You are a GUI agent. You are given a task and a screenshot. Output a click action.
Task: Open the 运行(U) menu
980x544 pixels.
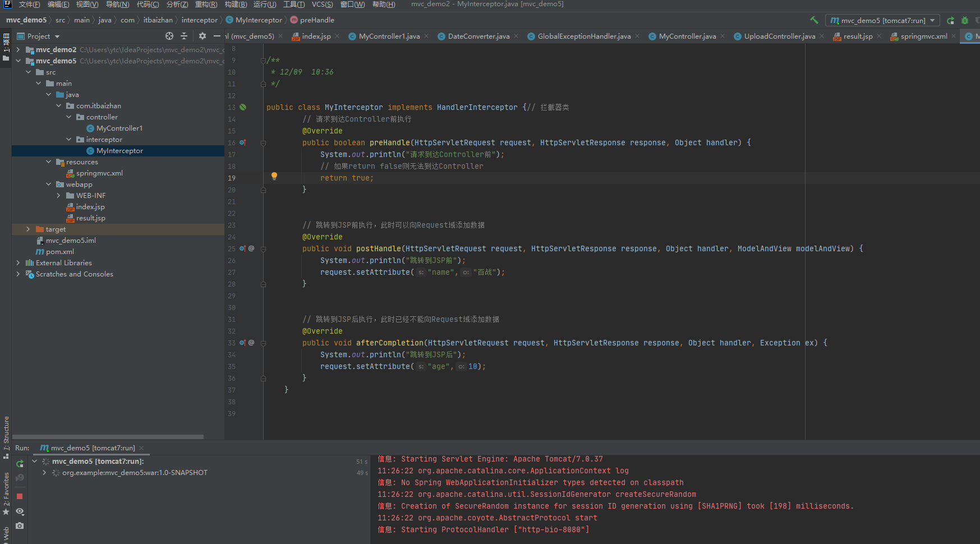point(265,4)
